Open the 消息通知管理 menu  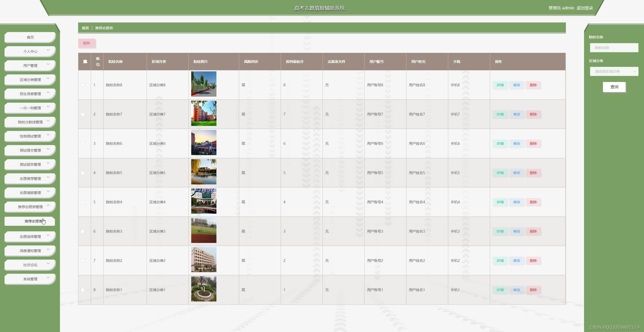(30, 251)
